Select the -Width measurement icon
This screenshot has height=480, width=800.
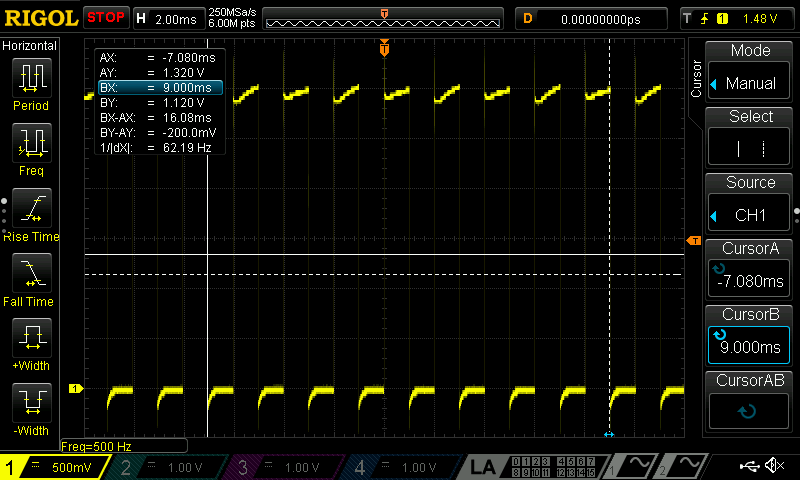(x=31, y=402)
